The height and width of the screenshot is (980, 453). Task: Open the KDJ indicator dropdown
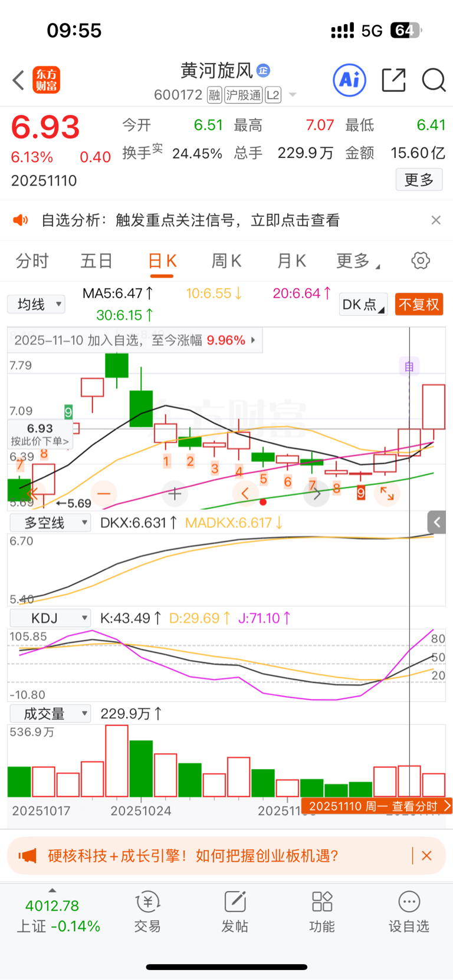pos(50,618)
